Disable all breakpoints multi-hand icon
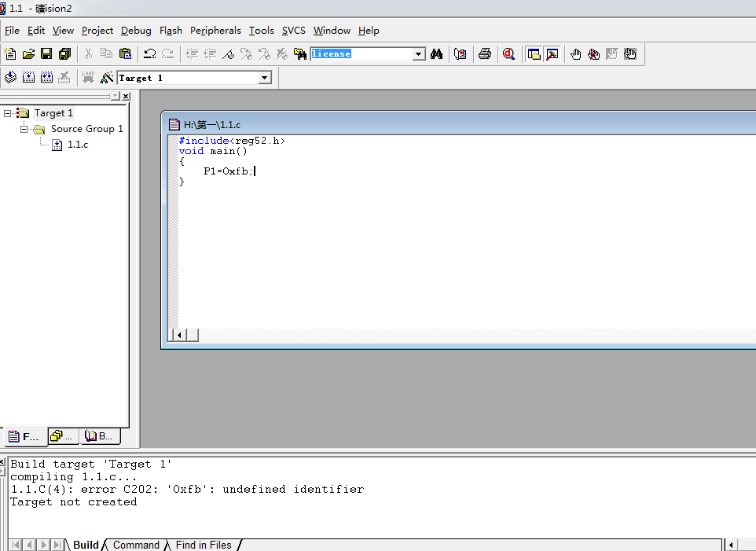 (x=629, y=54)
